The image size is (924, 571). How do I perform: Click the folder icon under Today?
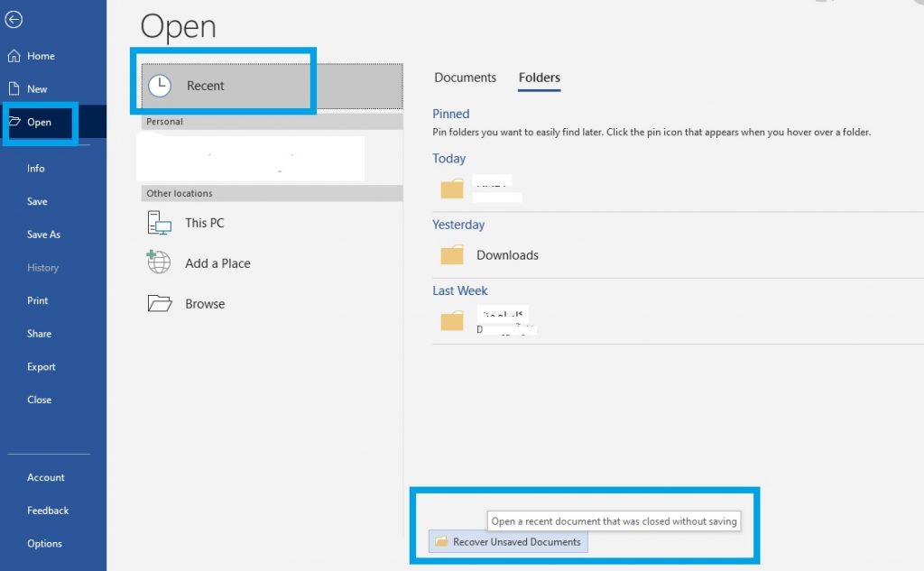point(452,189)
